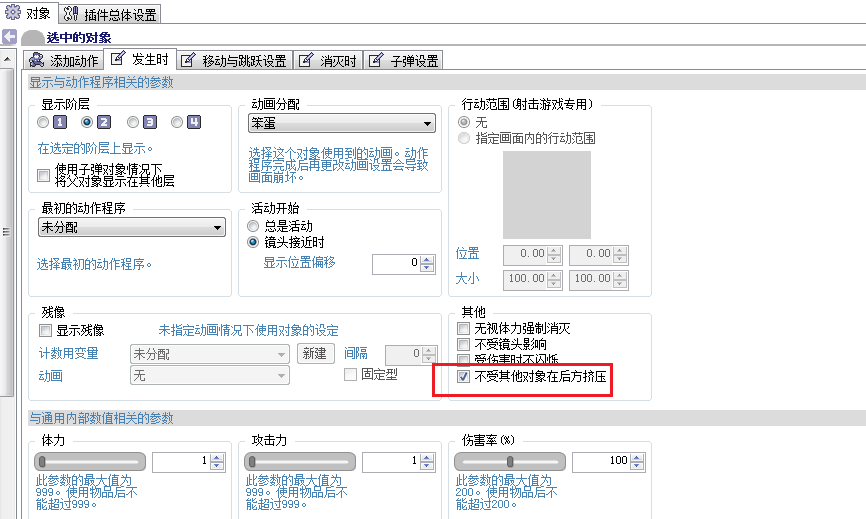Select display layer 1 radio button
866x519 pixels.
coord(43,122)
